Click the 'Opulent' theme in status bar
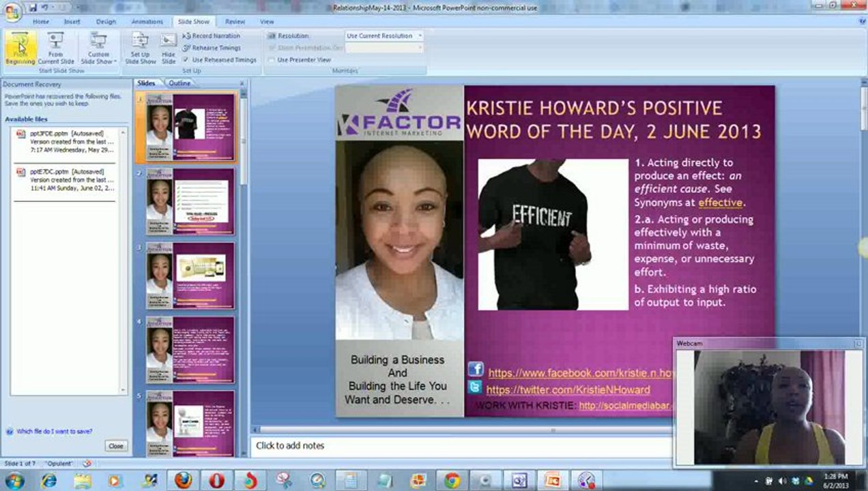868x491 pixels. (x=60, y=463)
